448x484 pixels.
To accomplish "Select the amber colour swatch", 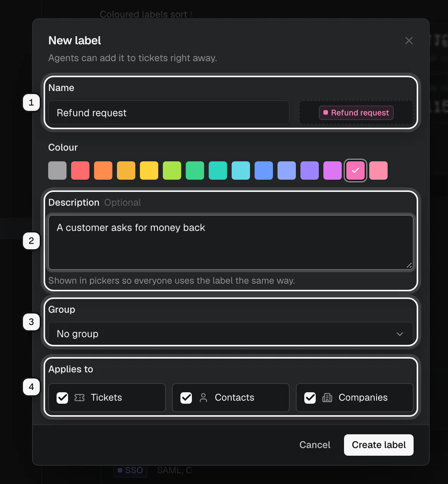I will tap(126, 171).
